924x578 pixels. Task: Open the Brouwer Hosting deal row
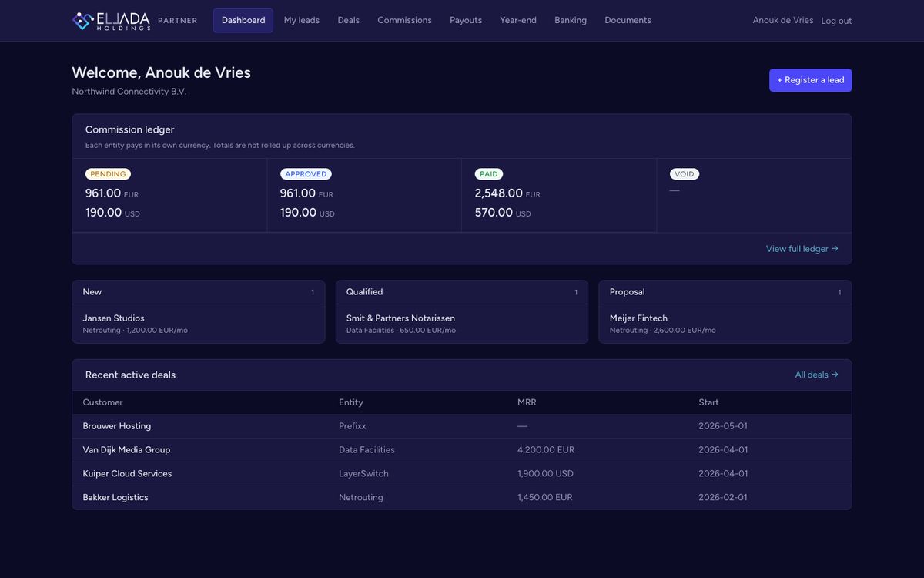tap(462, 426)
